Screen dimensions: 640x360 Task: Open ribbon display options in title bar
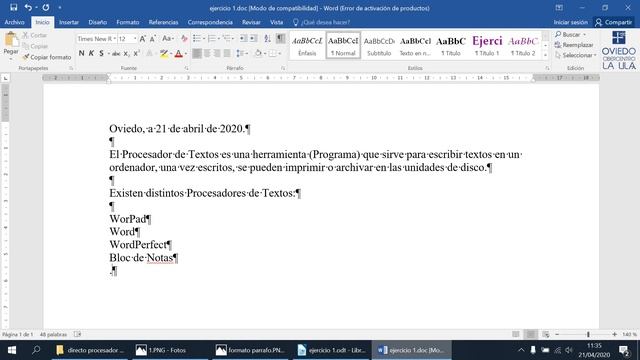559,8
